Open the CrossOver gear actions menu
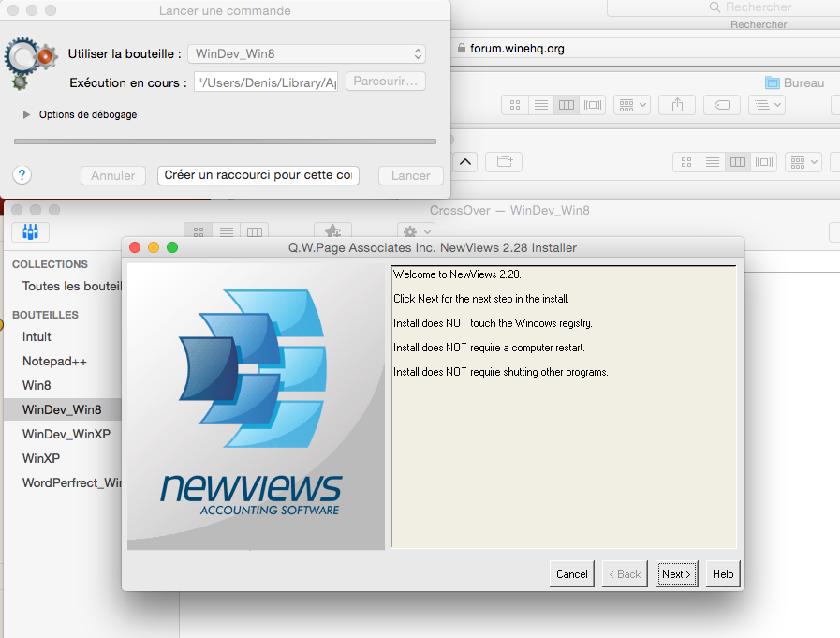 click(x=416, y=231)
